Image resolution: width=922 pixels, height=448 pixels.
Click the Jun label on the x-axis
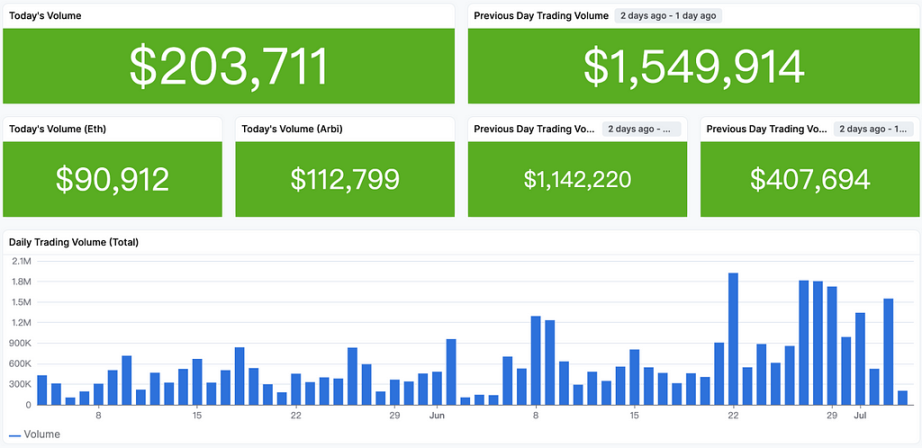(x=437, y=416)
